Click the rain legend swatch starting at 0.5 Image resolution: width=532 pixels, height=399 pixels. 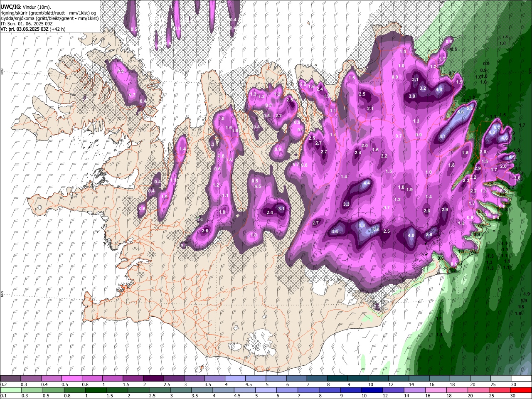coord(53,390)
